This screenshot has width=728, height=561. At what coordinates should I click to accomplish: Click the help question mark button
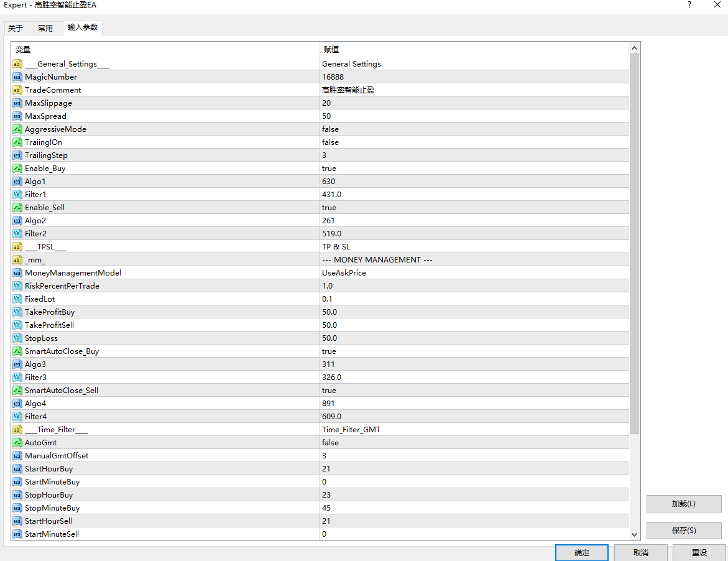689,4
